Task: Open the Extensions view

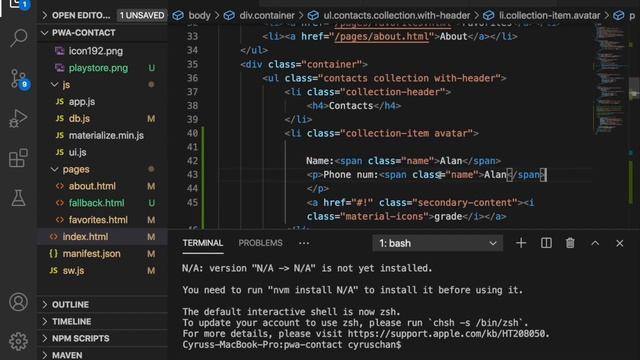Action: 18,158
